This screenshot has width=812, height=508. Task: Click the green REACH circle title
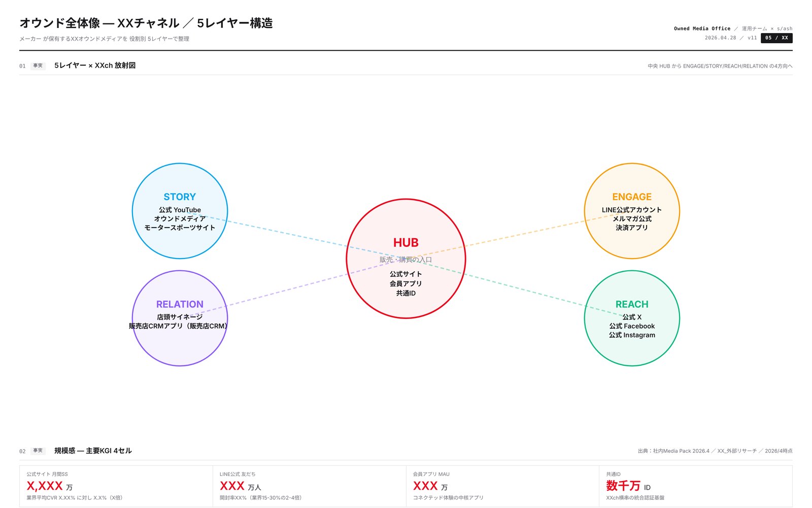632,304
